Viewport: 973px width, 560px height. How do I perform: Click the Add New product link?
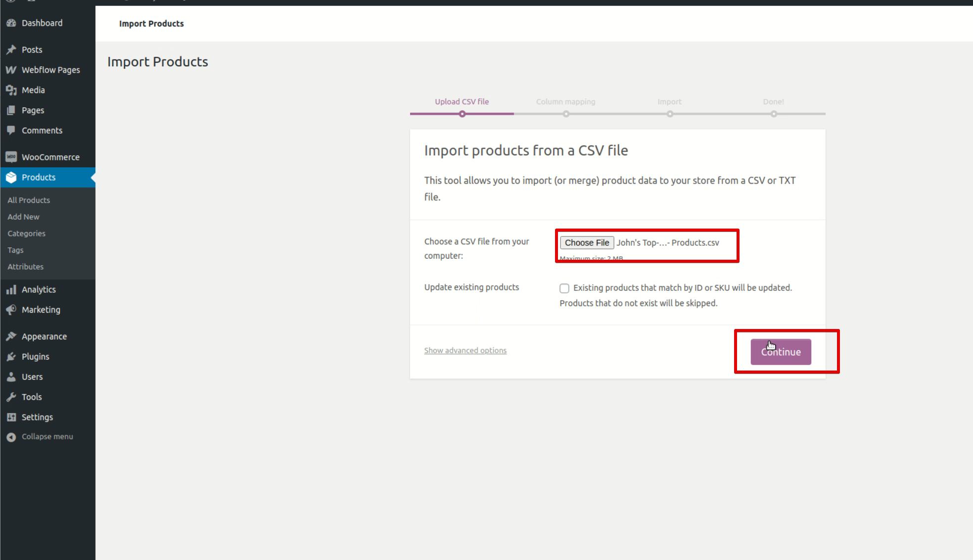[23, 217]
